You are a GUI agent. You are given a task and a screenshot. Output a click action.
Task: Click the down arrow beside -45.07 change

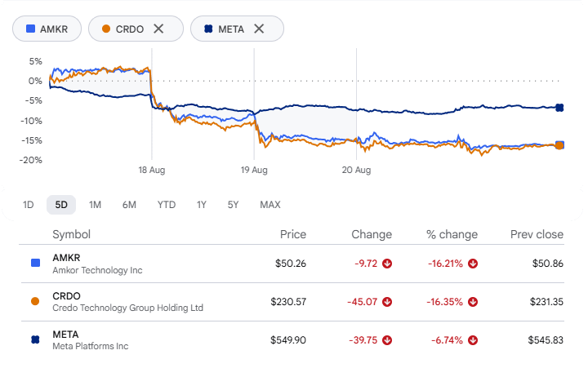(387, 302)
